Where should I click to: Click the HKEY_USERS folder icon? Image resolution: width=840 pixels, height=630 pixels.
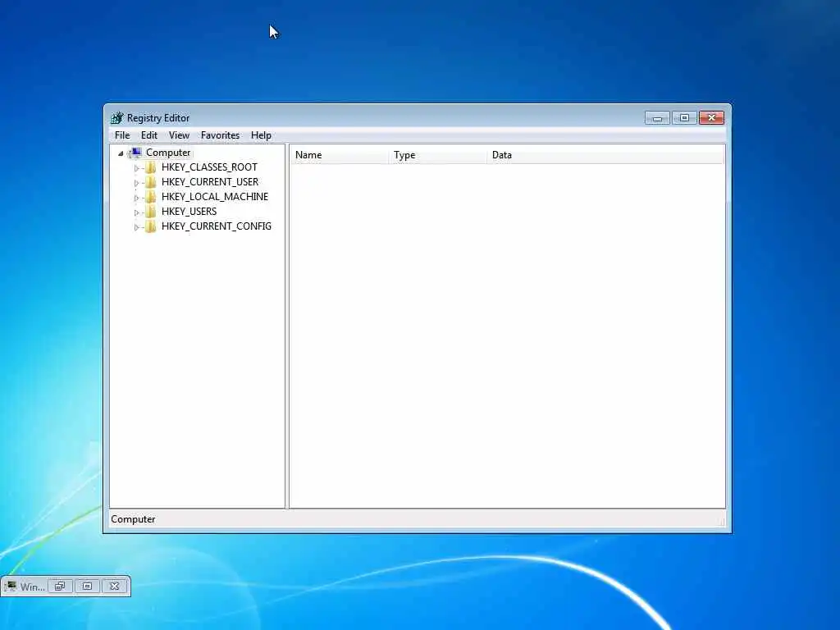tap(151, 212)
